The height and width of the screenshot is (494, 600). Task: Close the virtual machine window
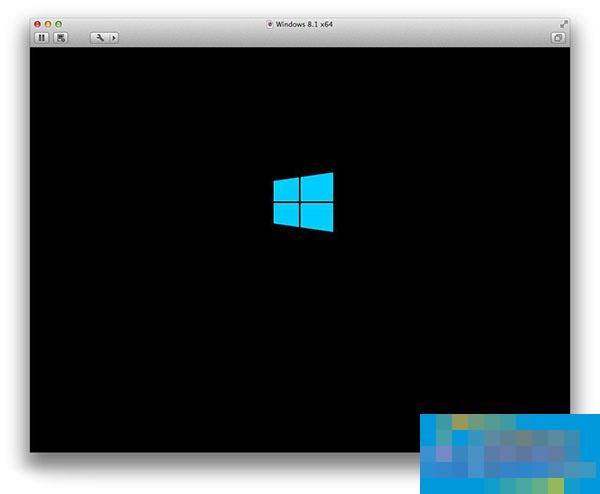38,24
